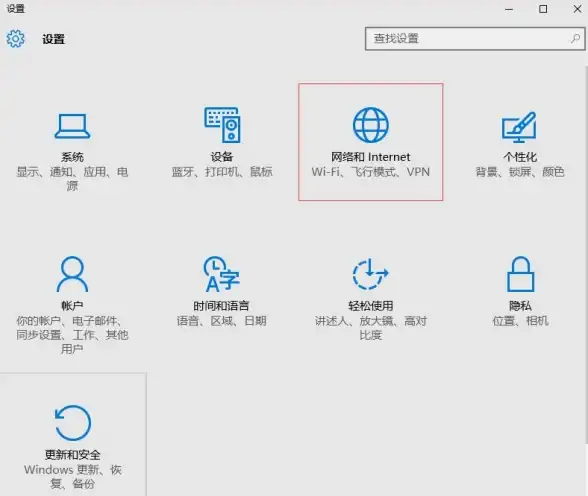Open the Update and security refresh icon

(72, 423)
